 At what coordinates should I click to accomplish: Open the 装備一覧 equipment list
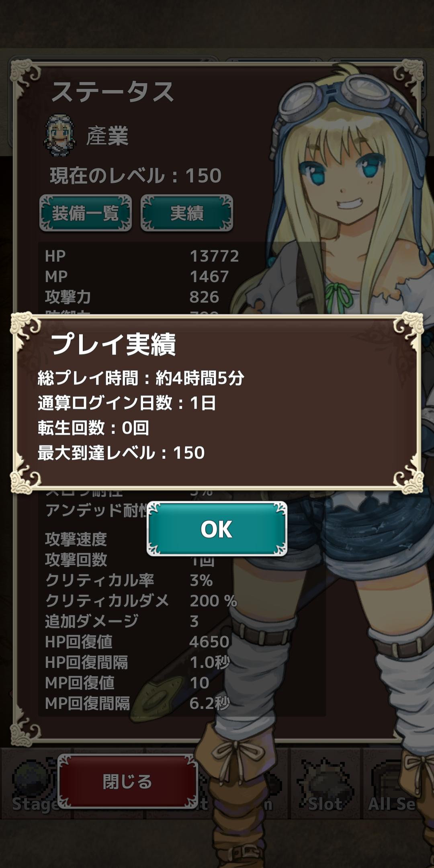coord(86,213)
